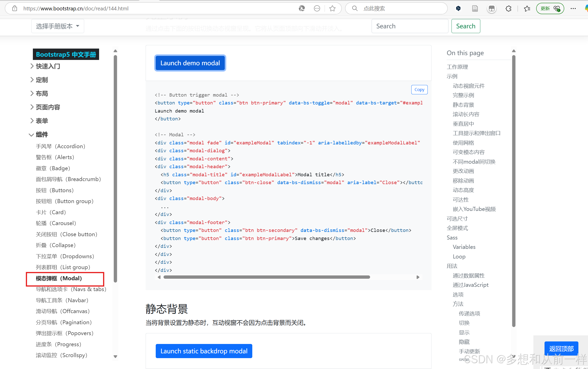Expand the 快速入门 sidebar section

(x=48, y=66)
